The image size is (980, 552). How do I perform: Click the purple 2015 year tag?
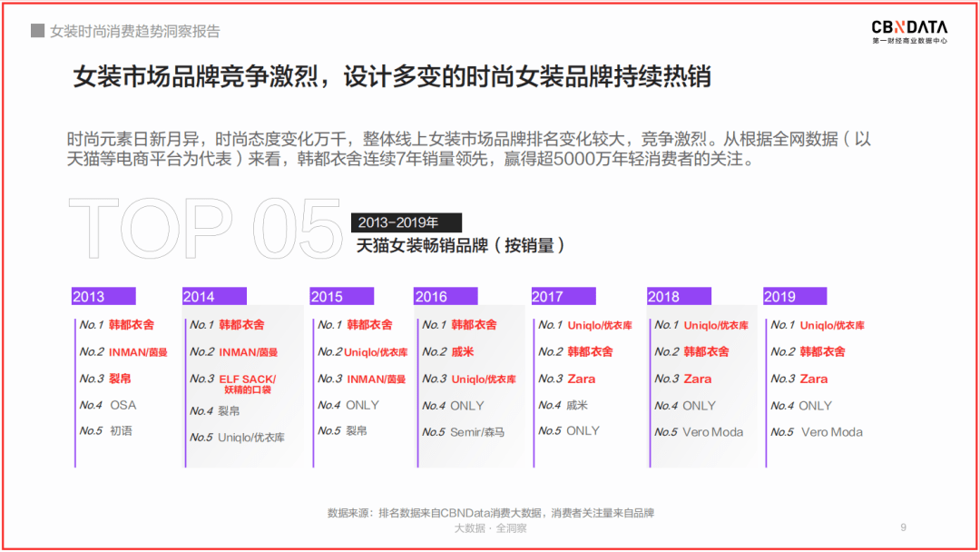(342, 296)
